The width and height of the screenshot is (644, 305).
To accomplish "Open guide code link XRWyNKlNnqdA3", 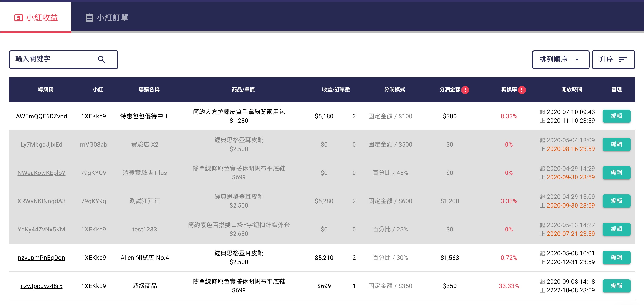I will pos(41,201).
